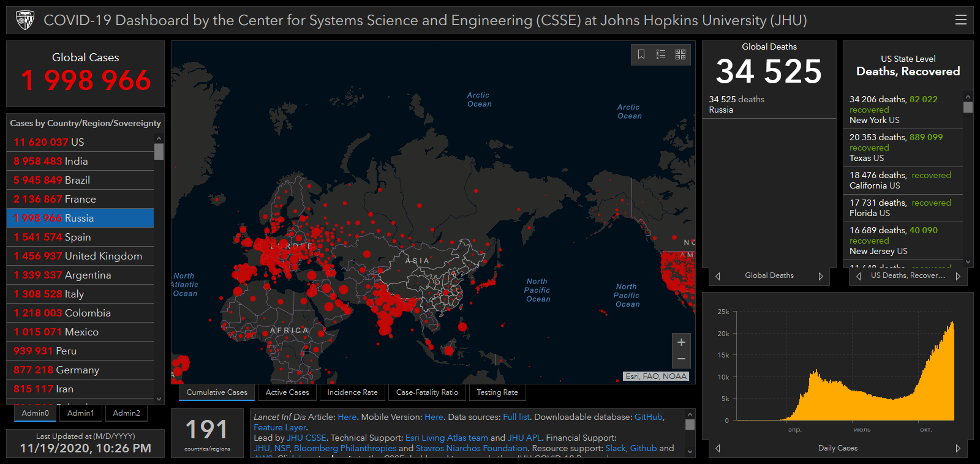Switch to Case-Fatality Ratio map tab
This screenshot has height=464, width=980.
click(427, 392)
